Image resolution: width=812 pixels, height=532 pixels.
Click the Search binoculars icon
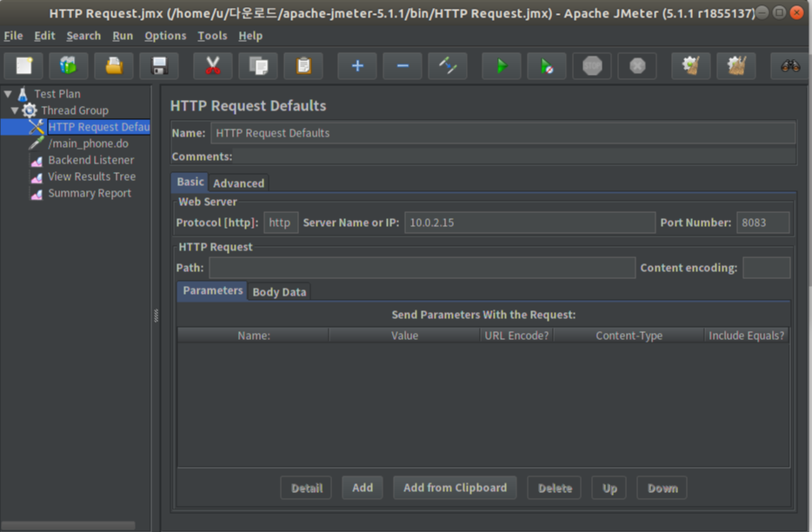(x=790, y=66)
